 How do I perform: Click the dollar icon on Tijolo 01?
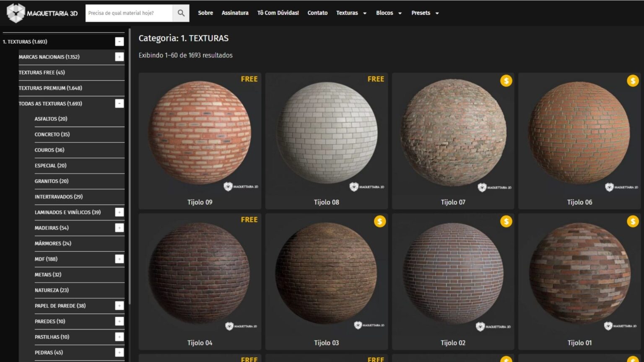click(x=632, y=221)
